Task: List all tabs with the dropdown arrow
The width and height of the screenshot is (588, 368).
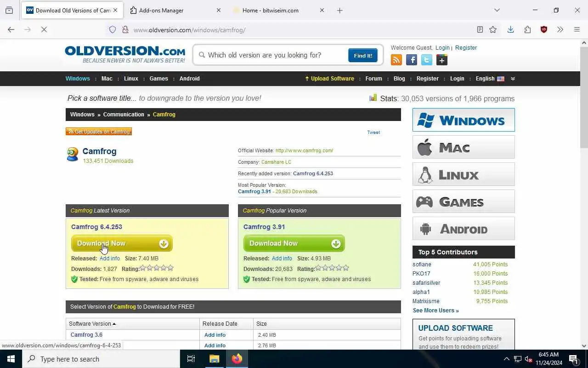Action: tap(497, 10)
